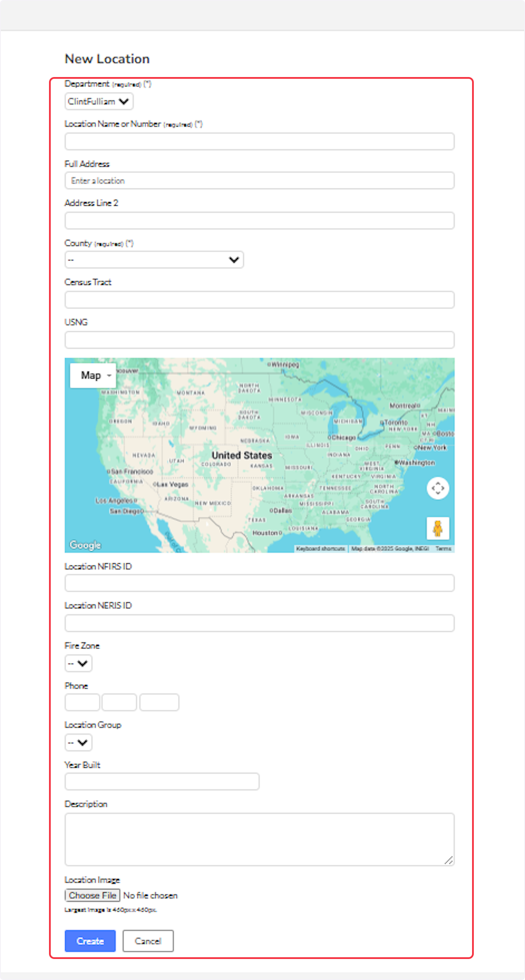Screen dimensions: 525x980
Task: Click the blue Create button
Action: point(90,941)
